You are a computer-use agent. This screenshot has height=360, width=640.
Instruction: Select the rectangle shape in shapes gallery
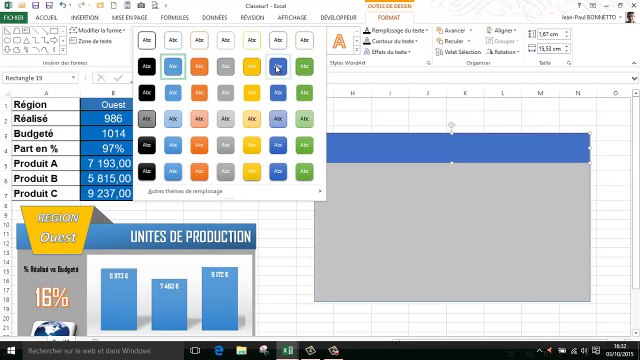pyautogui.click(x=54, y=31)
